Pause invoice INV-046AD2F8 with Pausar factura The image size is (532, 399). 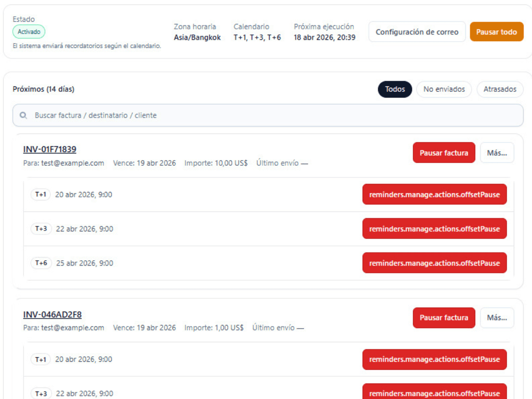[x=444, y=318]
